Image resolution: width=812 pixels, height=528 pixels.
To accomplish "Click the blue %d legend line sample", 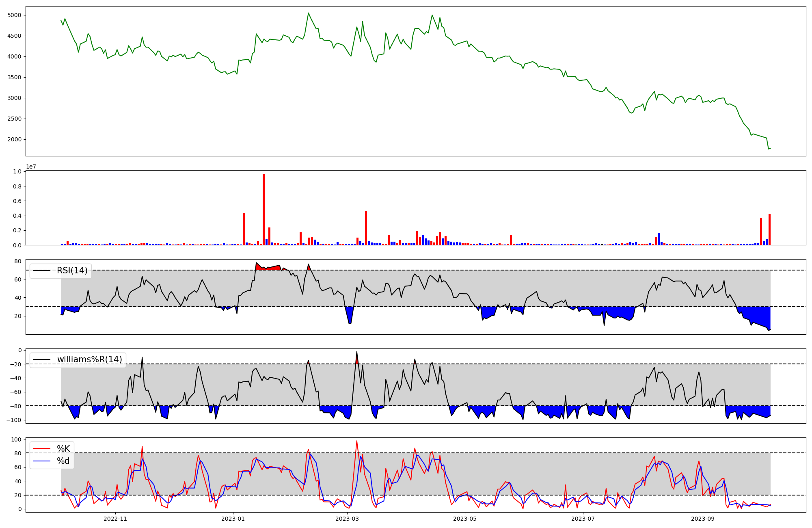I will [41, 461].
